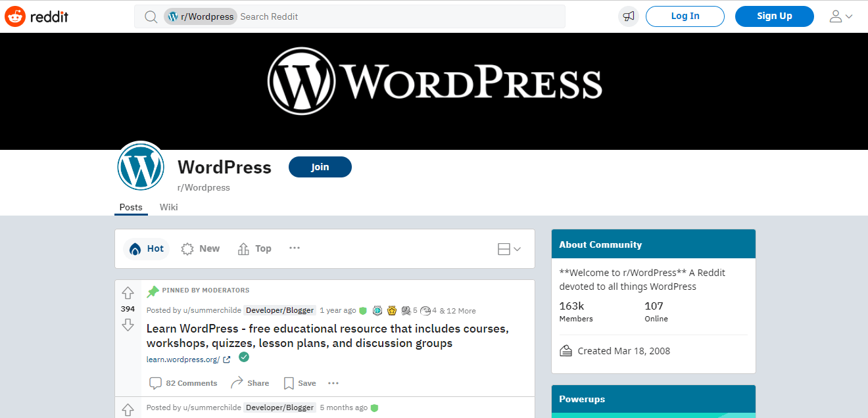
Task: Upvote the second post by summerchilde
Action: tap(128, 410)
